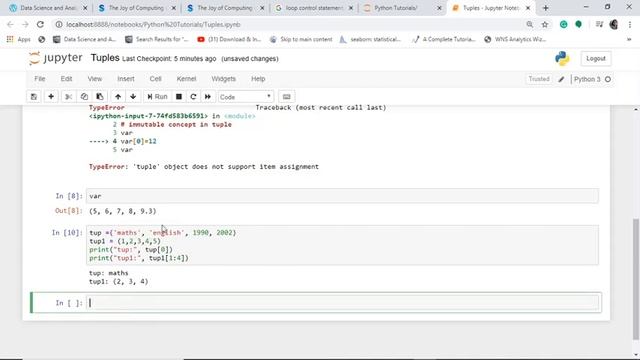This screenshot has height=360, width=640.
Task: Interrupt the kernel with stop icon
Action: click(x=179, y=97)
